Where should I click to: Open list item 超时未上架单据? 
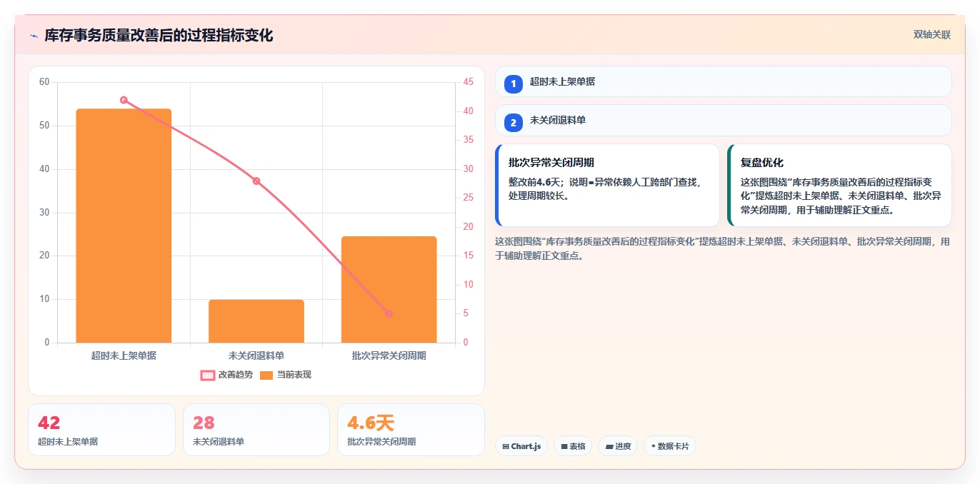pyautogui.click(x=724, y=81)
